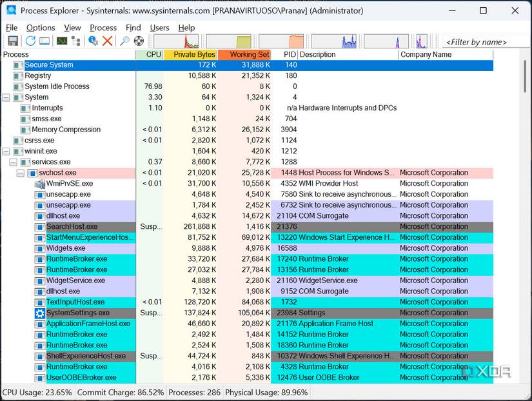Open the View menu

[x=72, y=28]
